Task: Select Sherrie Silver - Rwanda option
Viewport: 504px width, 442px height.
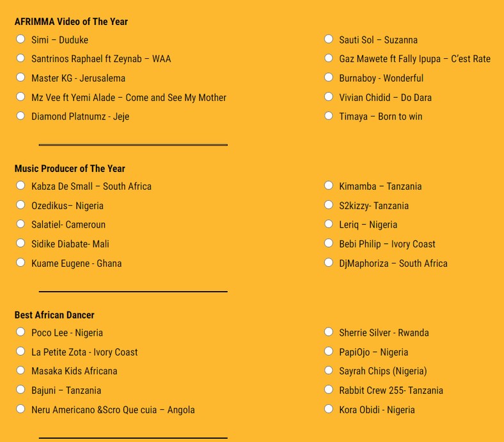Action: 329,332
